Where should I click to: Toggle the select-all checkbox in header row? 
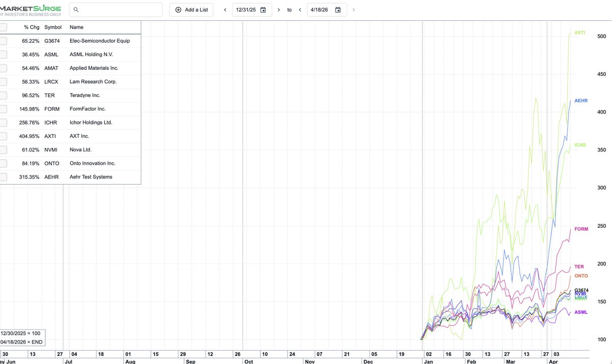[x=3, y=27]
